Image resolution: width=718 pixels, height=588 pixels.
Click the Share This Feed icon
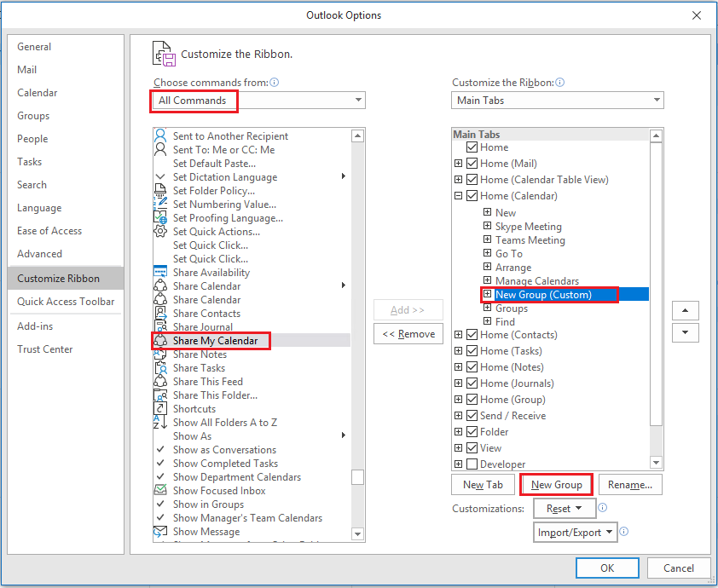[x=160, y=382]
